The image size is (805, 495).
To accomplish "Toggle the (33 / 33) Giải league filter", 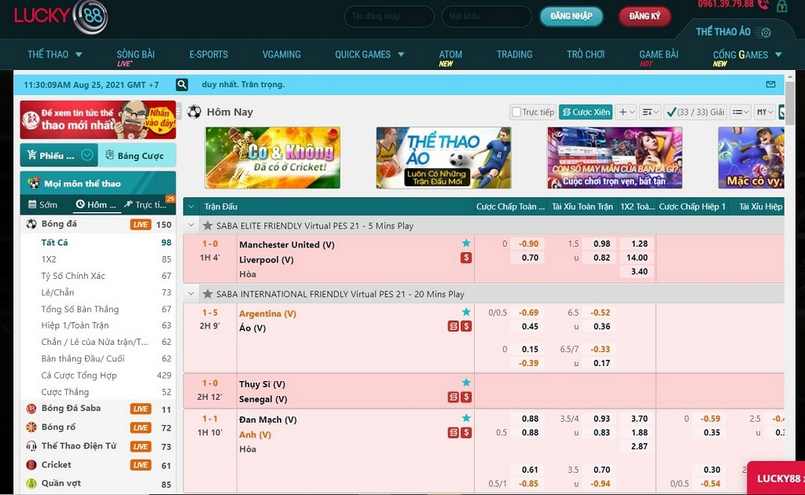I will click(696, 112).
